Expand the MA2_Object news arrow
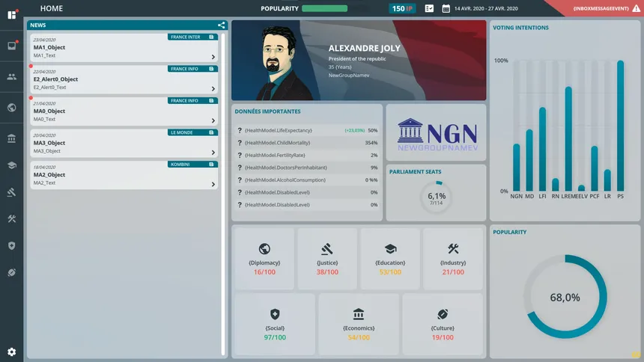Image resolution: width=644 pixels, height=362 pixels. pyautogui.click(x=213, y=184)
